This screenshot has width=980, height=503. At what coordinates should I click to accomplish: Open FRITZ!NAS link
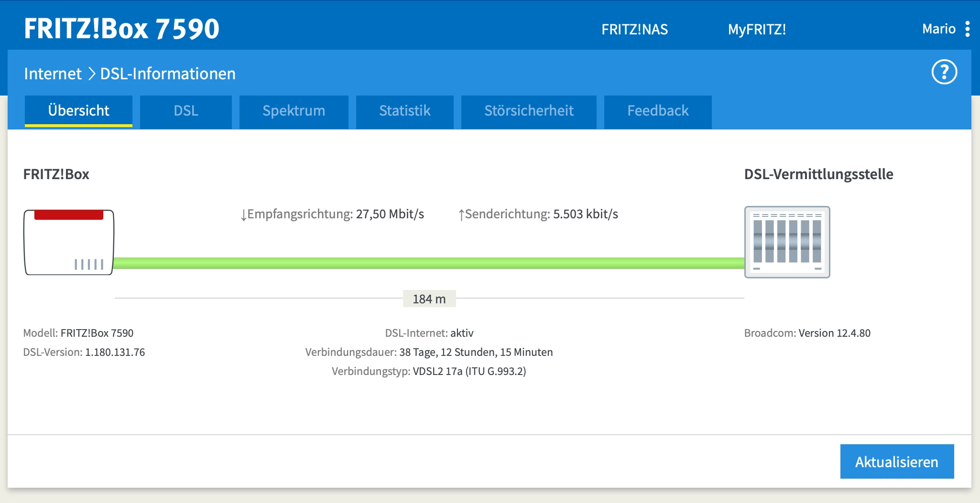click(x=634, y=30)
